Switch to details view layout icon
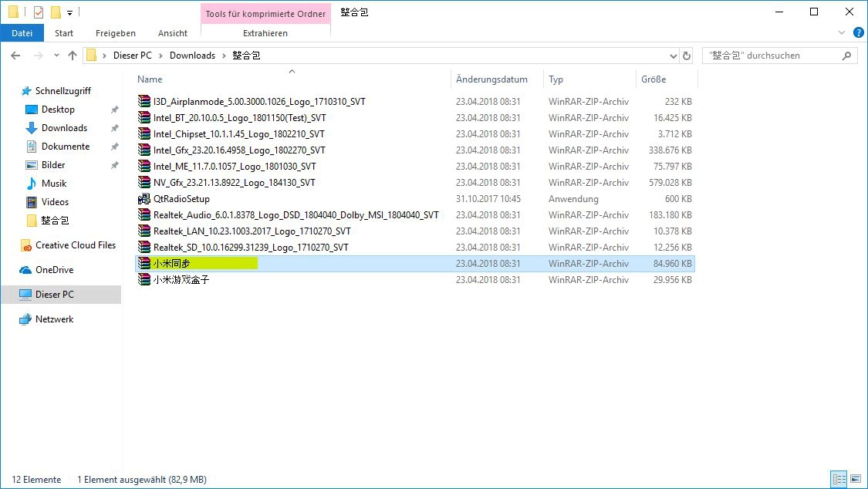868x489 pixels. (x=839, y=479)
